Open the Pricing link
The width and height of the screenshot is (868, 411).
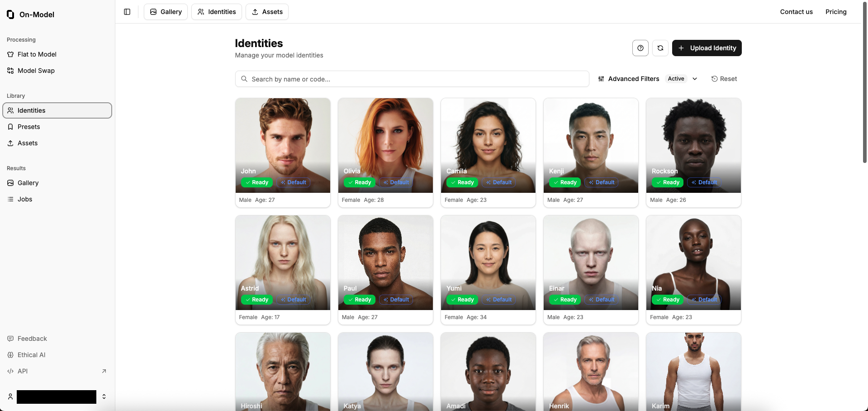click(x=836, y=12)
